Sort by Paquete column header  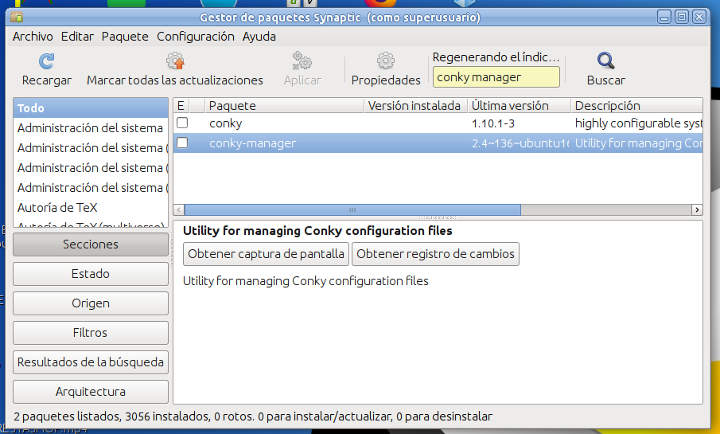click(284, 106)
